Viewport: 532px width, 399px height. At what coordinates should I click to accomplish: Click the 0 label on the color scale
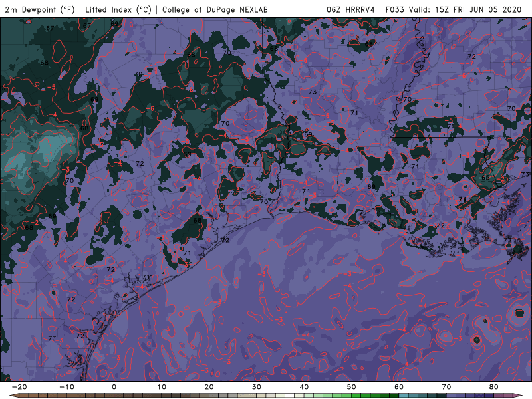point(114,387)
